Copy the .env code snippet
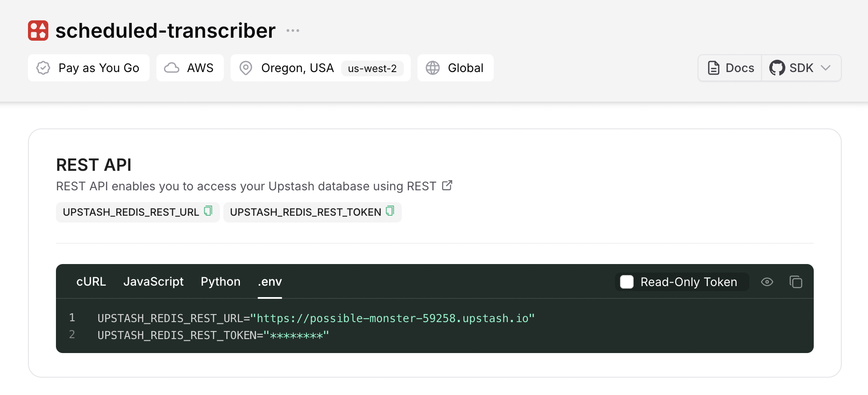Viewport: 868px width, 395px height. [x=796, y=282]
